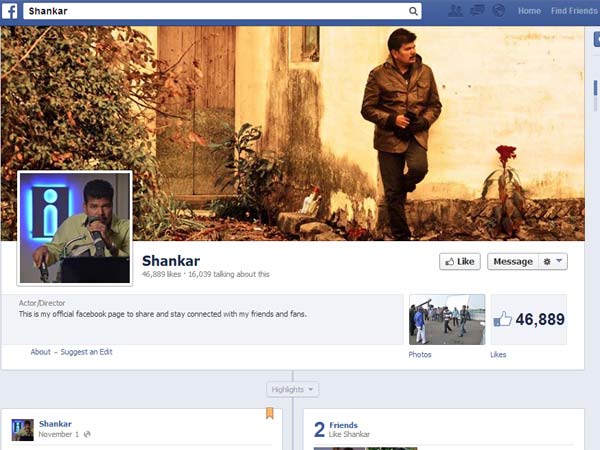Screen dimensions: 600x450
Task: Go to Home in top navigation
Action: click(529, 11)
